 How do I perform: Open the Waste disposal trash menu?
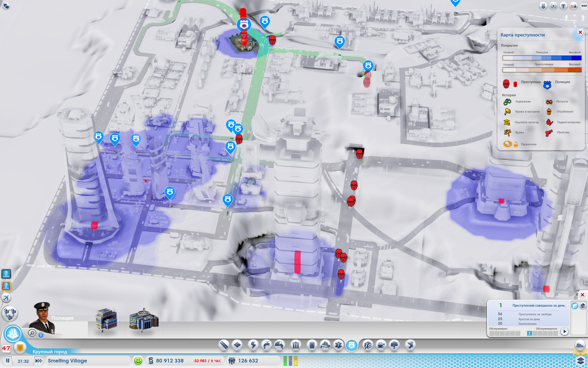coord(312,345)
